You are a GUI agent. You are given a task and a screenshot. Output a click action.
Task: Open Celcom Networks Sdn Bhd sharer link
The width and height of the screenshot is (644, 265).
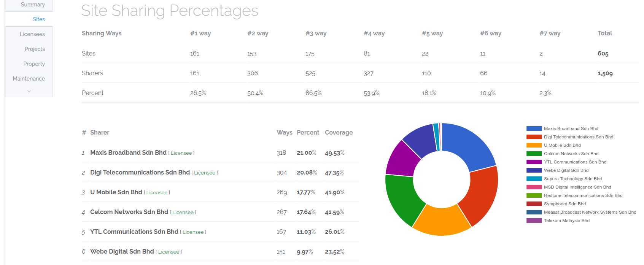129,212
